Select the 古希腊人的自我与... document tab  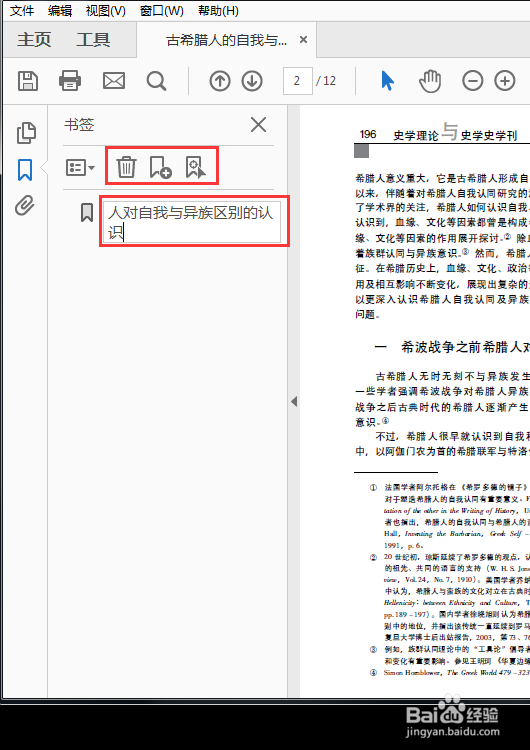[x=226, y=40]
